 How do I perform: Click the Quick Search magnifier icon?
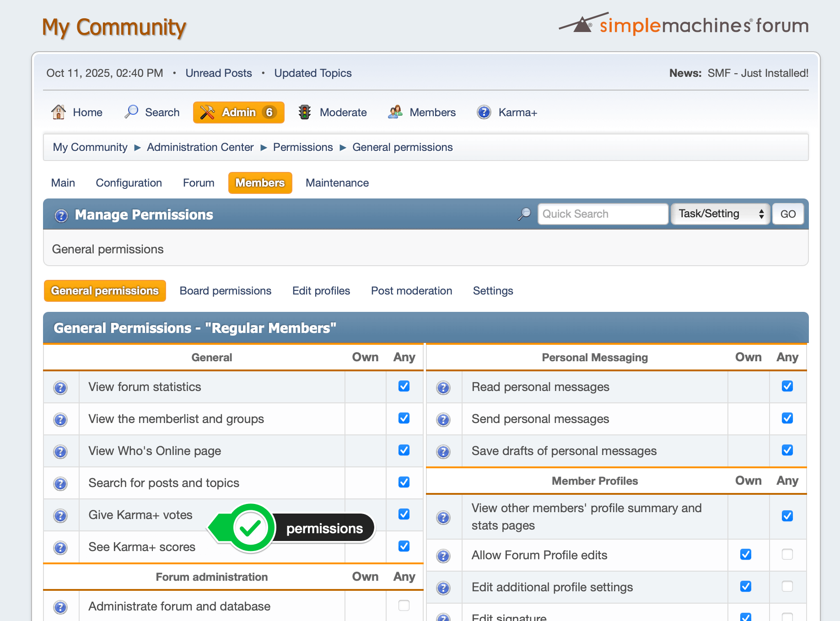pos(524,214)
